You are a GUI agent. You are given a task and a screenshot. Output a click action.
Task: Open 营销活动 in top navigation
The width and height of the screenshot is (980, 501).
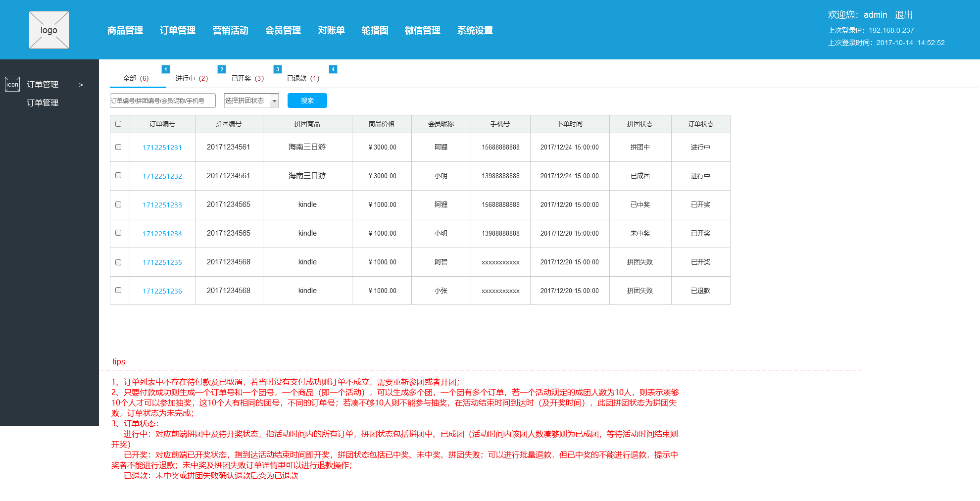coord(230,30)
